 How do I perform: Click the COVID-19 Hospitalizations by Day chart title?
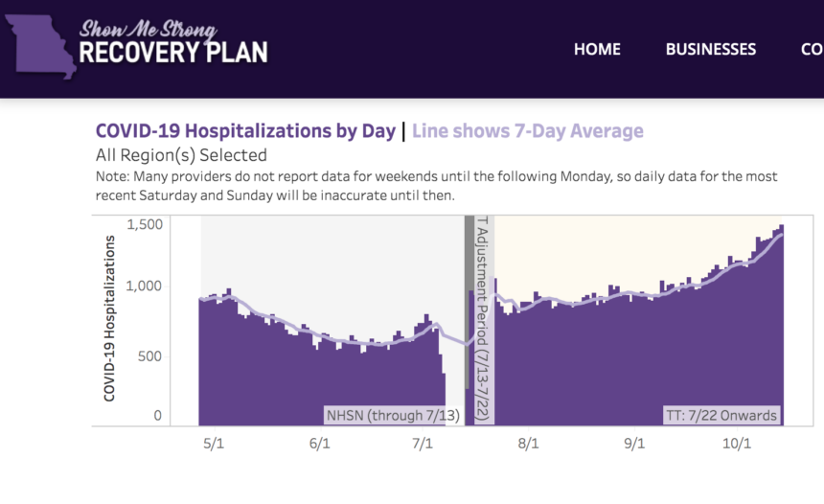click(245, 131)
